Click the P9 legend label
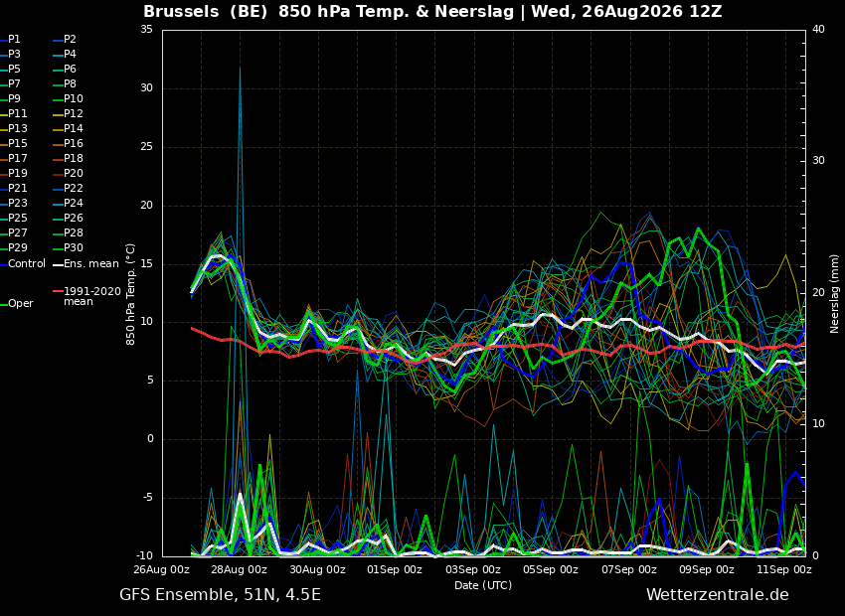The image size is (845, 616). point(14,98)
